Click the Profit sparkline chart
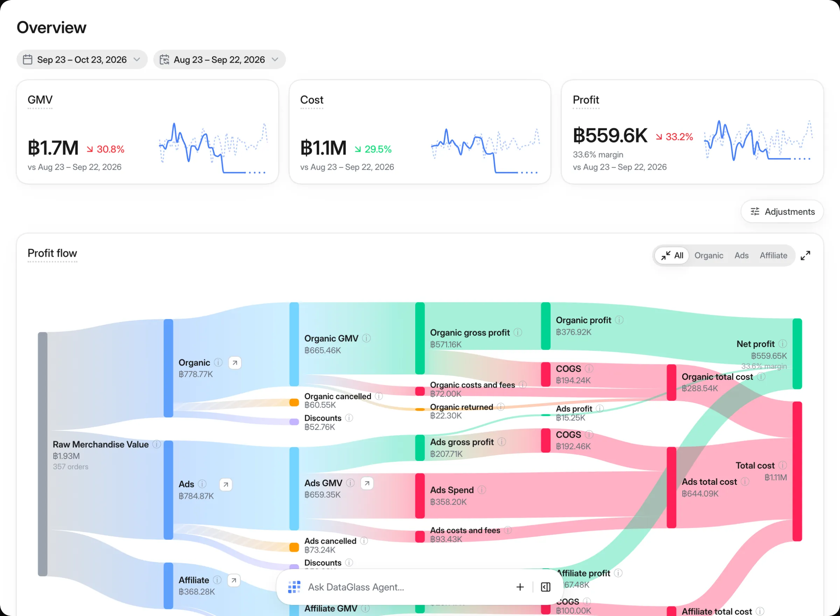This screenshot has width=840, height=616. point(758,141)
